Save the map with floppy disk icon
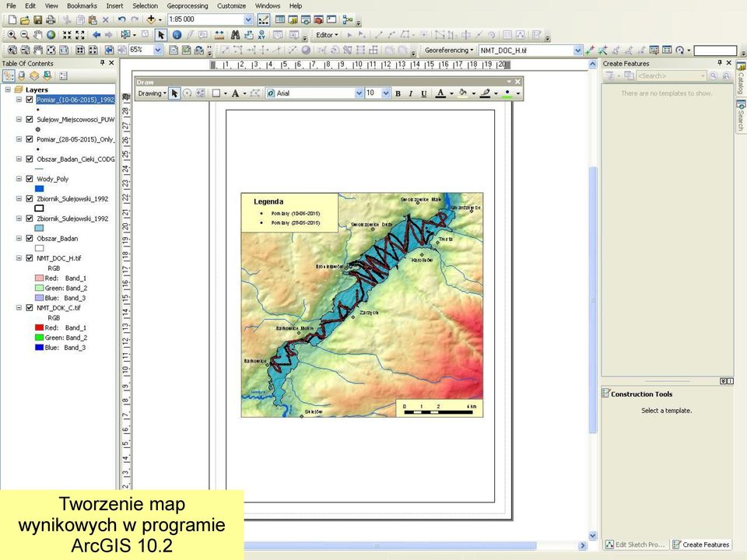Screen dimensions: 747x560 pos(37,19)
